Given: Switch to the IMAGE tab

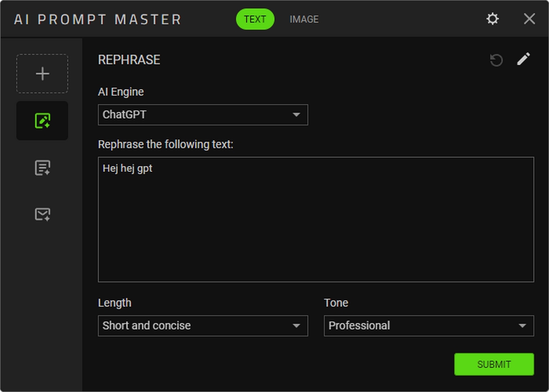Looking at the screenshot, I should pyautogui.click(x=304, y=19).
